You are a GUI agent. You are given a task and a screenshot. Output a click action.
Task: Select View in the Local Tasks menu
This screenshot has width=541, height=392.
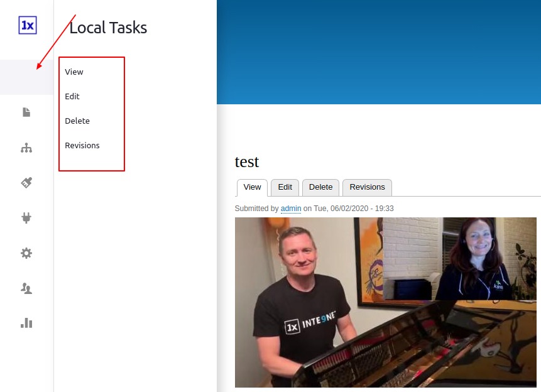point(74,72)
